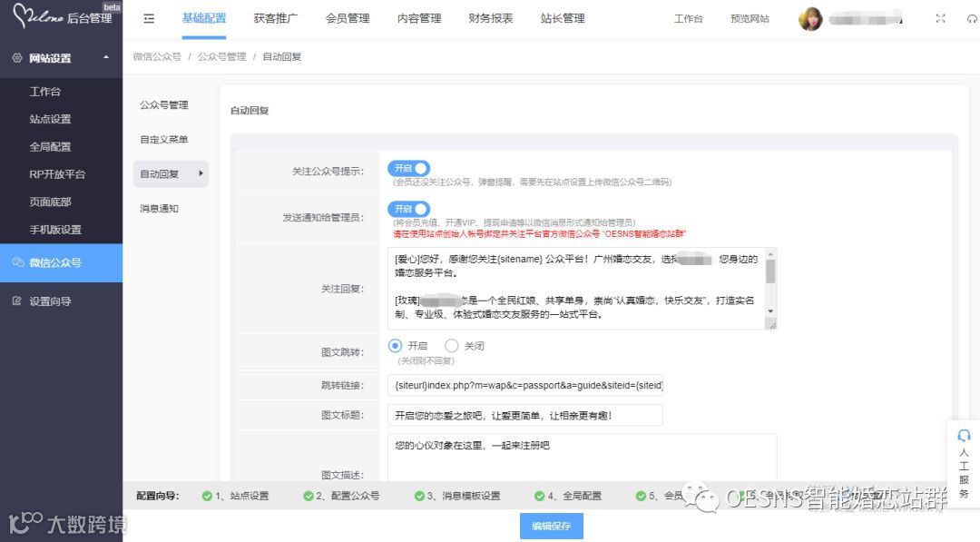Toggle the 关注公众号提示 switch
Image resolution: width=980 pixels, height=542 pixels.
(408, 168)
